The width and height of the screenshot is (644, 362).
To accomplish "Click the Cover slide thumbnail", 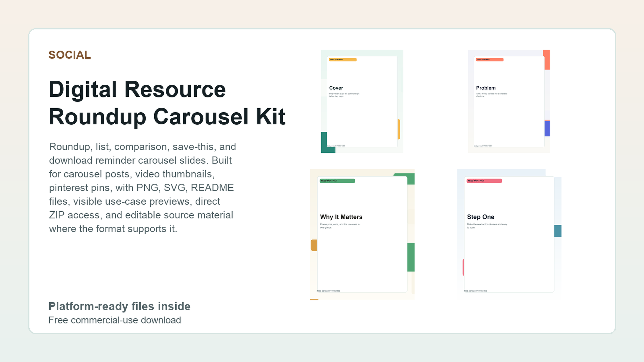I will tap(362, 101).
